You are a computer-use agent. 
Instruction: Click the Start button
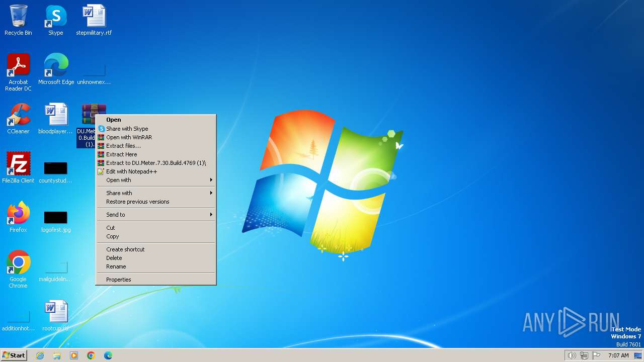click(x=14, y=355)
